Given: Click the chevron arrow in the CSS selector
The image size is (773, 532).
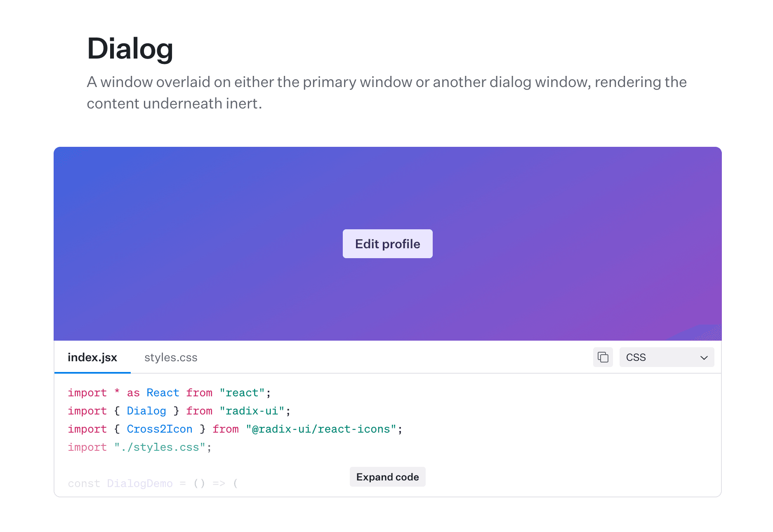Looking at the screenshot, I should click(x=704, y=358).
